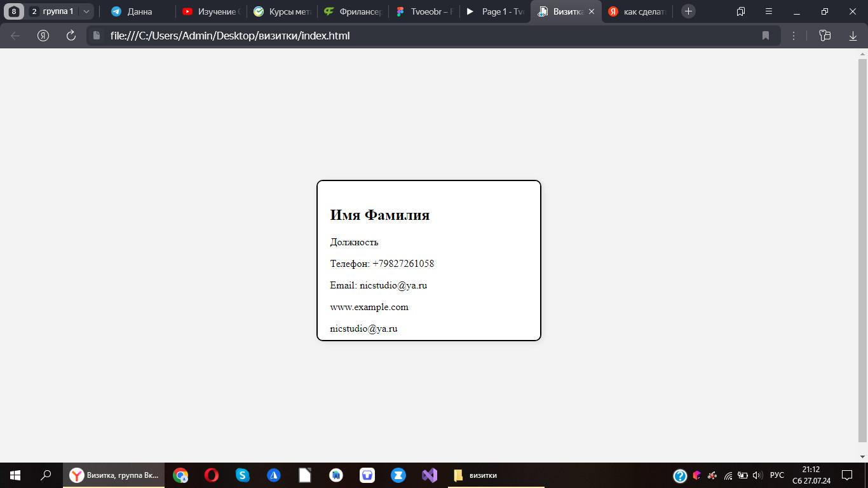Viewport: 868px width, 488px height.
Task: Open Skype from the taskbar
Action: pos(243,475)
